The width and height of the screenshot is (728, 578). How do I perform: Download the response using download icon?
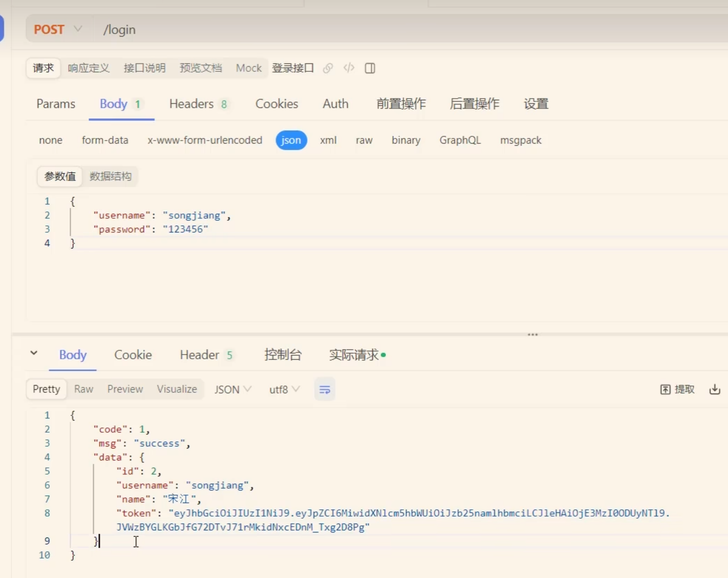point(714,389)
